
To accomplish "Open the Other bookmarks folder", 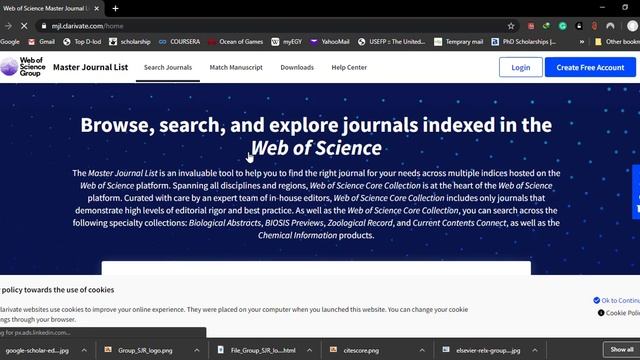I will 617,42.
